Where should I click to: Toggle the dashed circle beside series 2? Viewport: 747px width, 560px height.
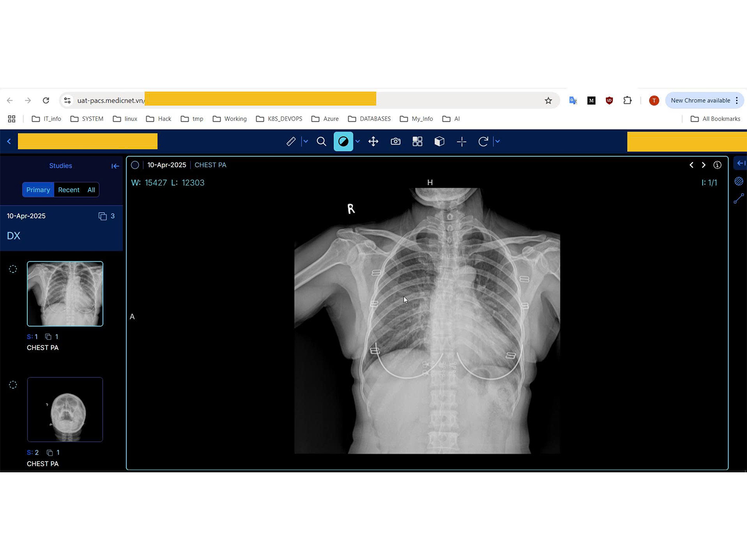point(13,385)
